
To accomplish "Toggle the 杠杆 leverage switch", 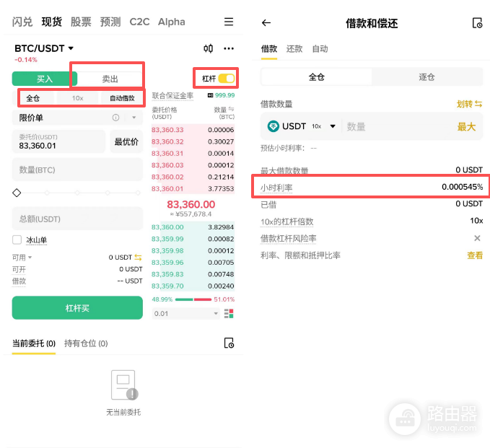I will 227,79.
